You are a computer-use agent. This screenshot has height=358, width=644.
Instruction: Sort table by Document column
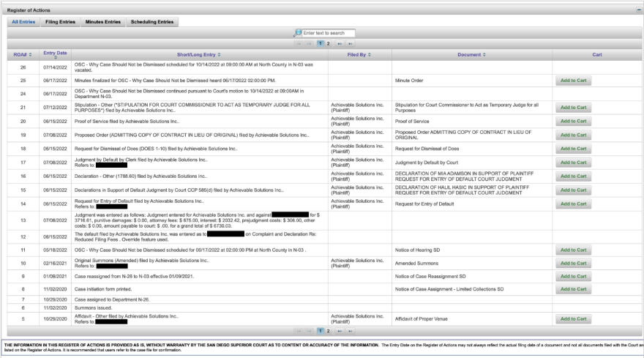(x=471, y=55)
